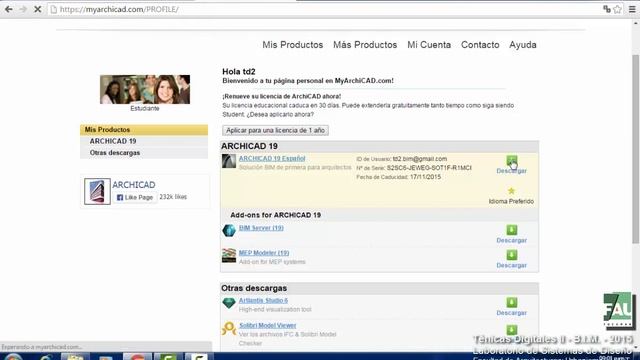Click the browser back arrow
Image resolution: width=640 pixels, height=360 pixels.
point(9,9)
